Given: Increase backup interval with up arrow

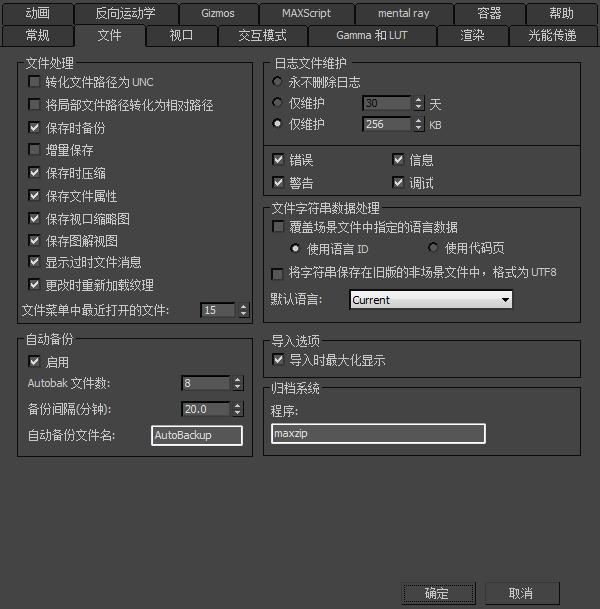Looking at the screenshot, I should click(238, 405).
